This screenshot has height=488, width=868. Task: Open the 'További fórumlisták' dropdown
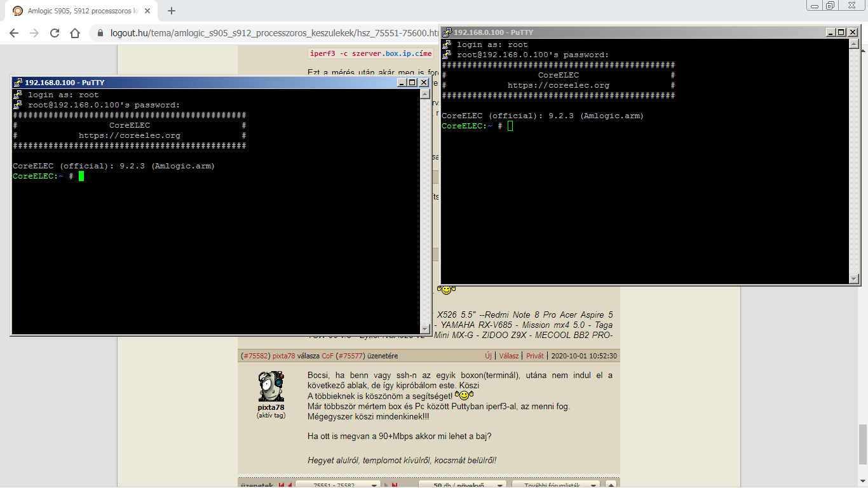click(x=557, y=485)
